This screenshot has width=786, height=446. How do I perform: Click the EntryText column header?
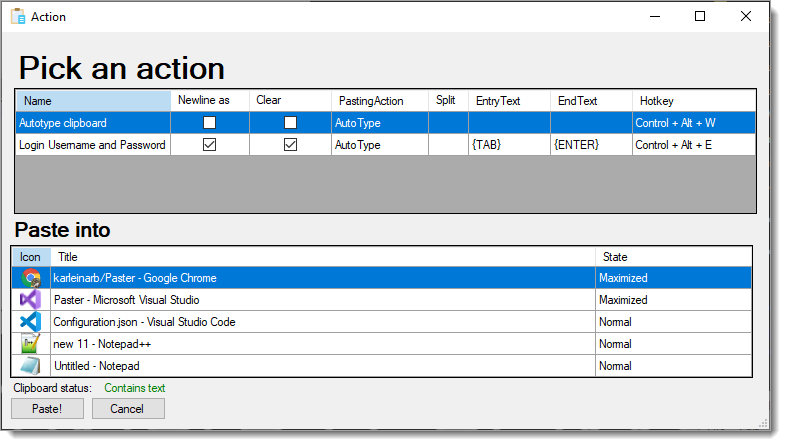(509, 101)
